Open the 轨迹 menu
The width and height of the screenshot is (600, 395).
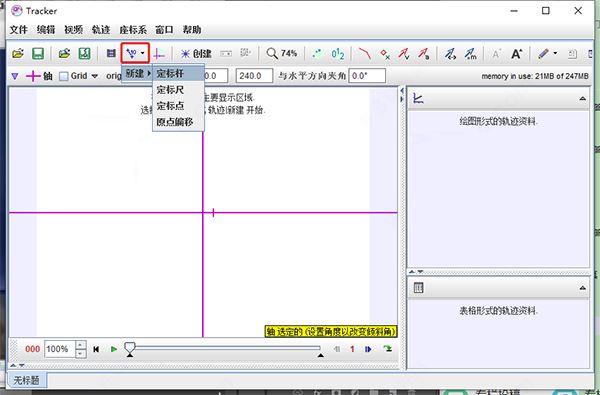(101, 30)
